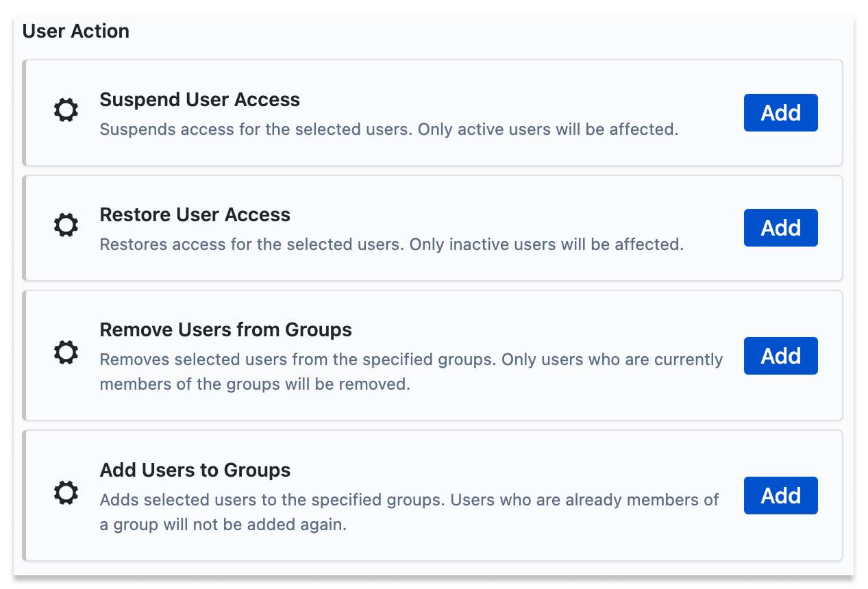Screen dimensions: 868x589
Task: Select the Add Users to Groups heading
Action: tap(195, 471)
